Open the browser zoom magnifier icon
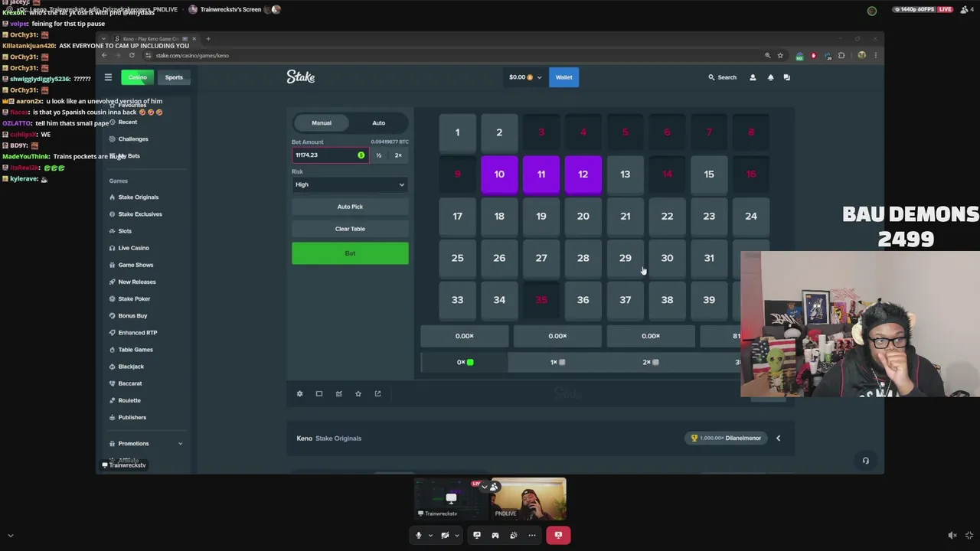The image size is (980, 551). [767, 55]
